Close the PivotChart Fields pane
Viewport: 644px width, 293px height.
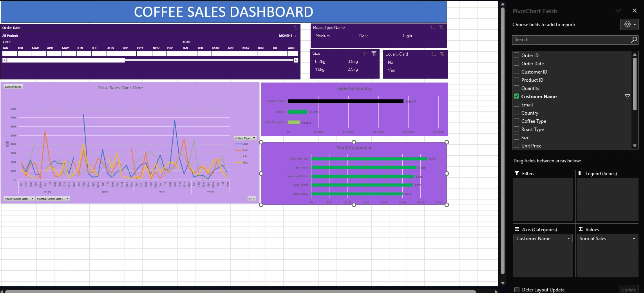click(635, 11)
